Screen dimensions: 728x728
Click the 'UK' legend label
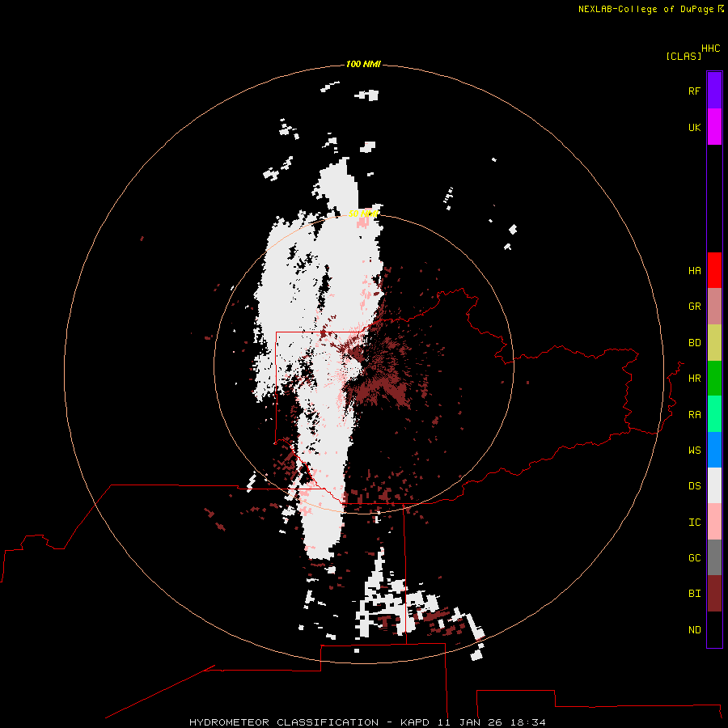pyautogui.click(x=694, y=127)
